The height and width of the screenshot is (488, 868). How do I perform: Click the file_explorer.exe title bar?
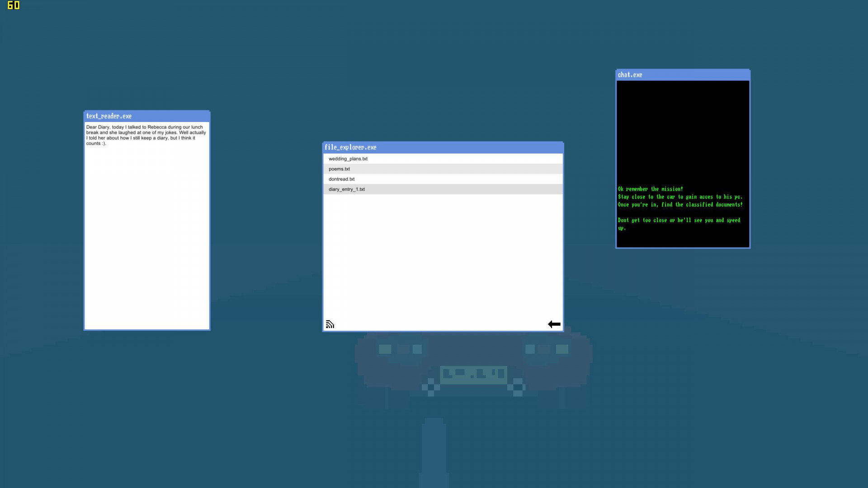443,147
